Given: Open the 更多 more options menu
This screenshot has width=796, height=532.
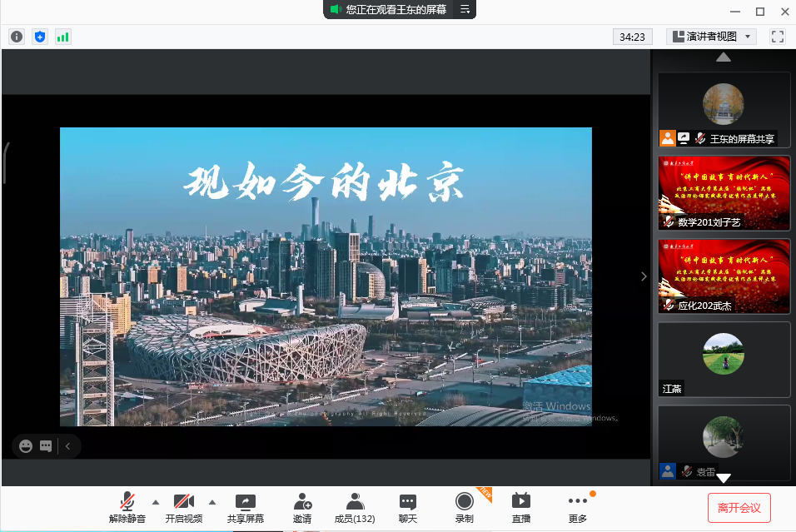Looking at the screenshot, I should (577, 507).
